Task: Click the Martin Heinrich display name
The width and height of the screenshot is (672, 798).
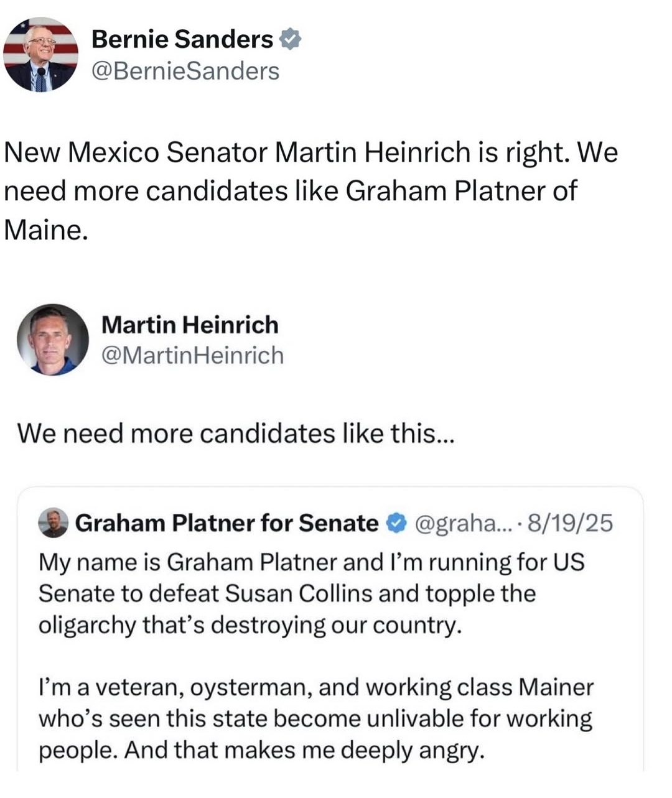Action: tap(189, 325)
